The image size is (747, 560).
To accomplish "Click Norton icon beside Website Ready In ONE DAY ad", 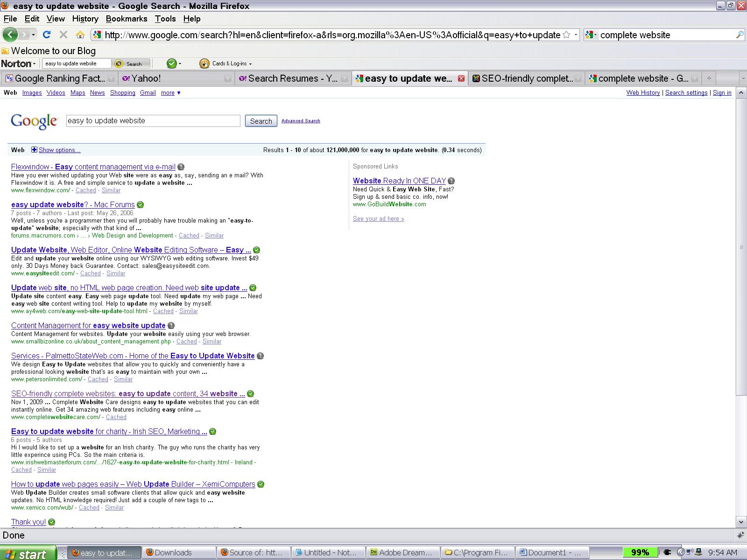I will [x=451, y=181].
